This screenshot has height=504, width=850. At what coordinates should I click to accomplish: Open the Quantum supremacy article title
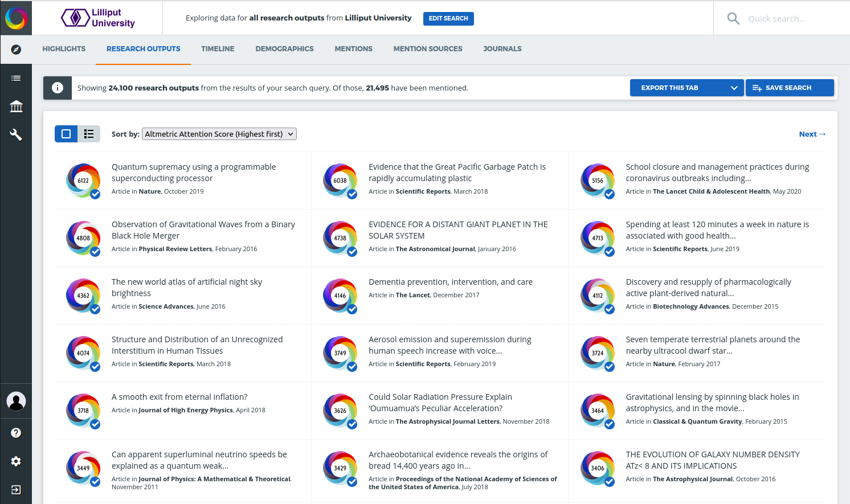coord(194,173)
